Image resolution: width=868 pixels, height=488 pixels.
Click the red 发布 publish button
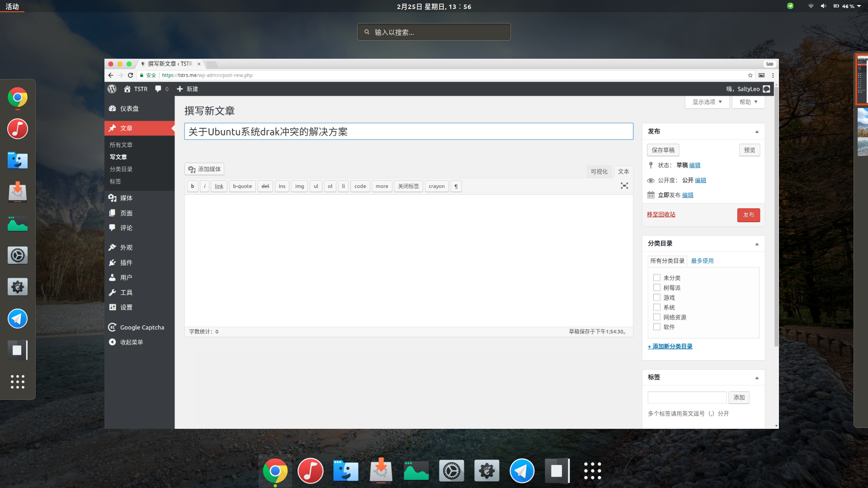click(748, 215)
